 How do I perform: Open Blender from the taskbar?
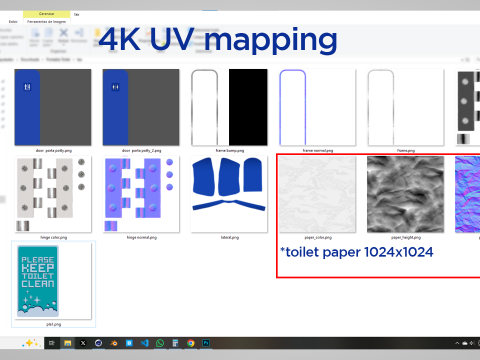point(114,343)
